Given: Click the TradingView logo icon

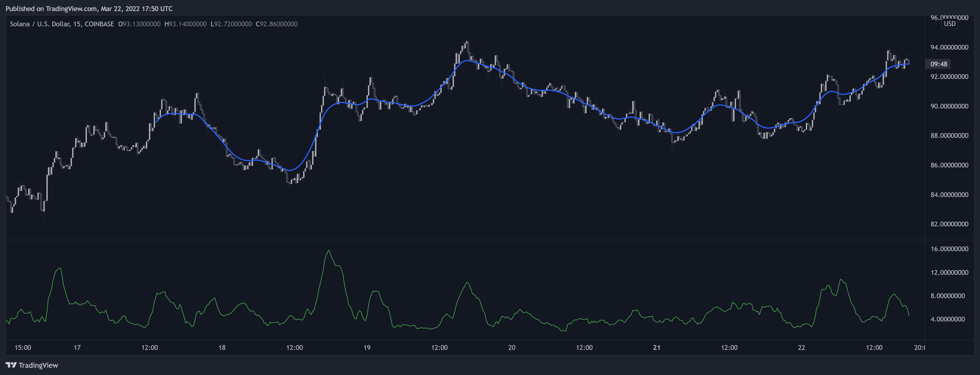Looking at the screenshot, I should click(11, 365).
